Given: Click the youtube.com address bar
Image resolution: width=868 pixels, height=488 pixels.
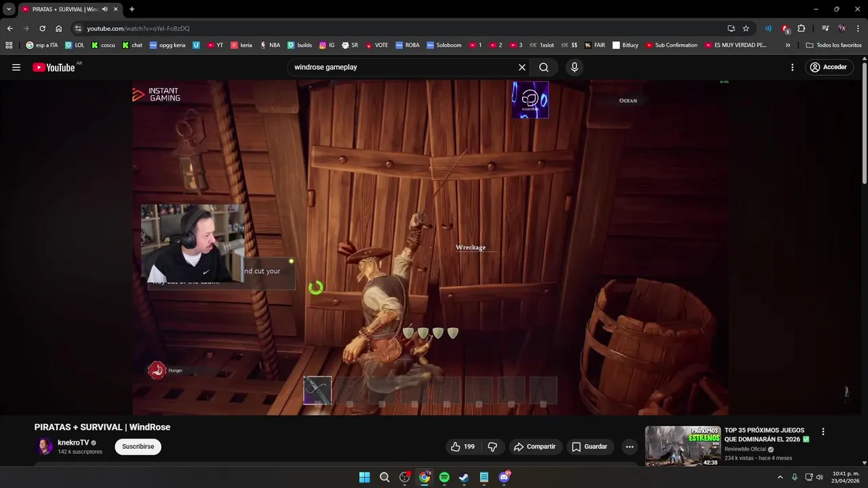Looking at the screenshot, I should point(400,28).
